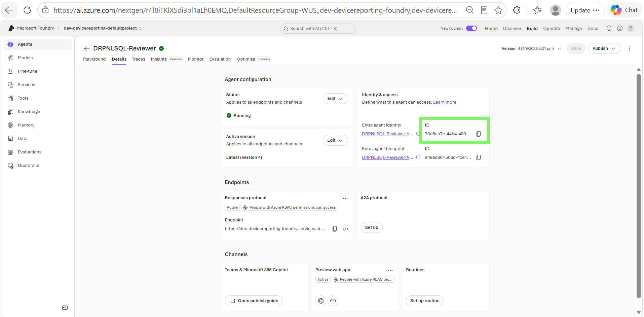Open the Traces tab
This screenshot has width=644, height=317.
pos(139,59)
